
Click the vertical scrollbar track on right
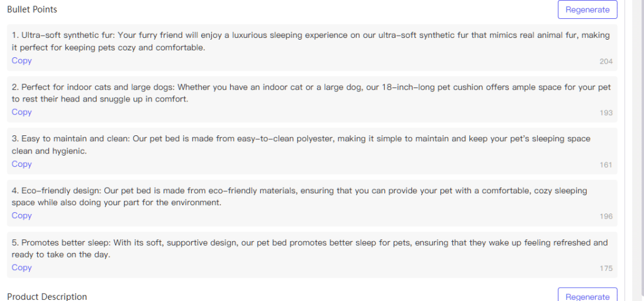[635, 150]
